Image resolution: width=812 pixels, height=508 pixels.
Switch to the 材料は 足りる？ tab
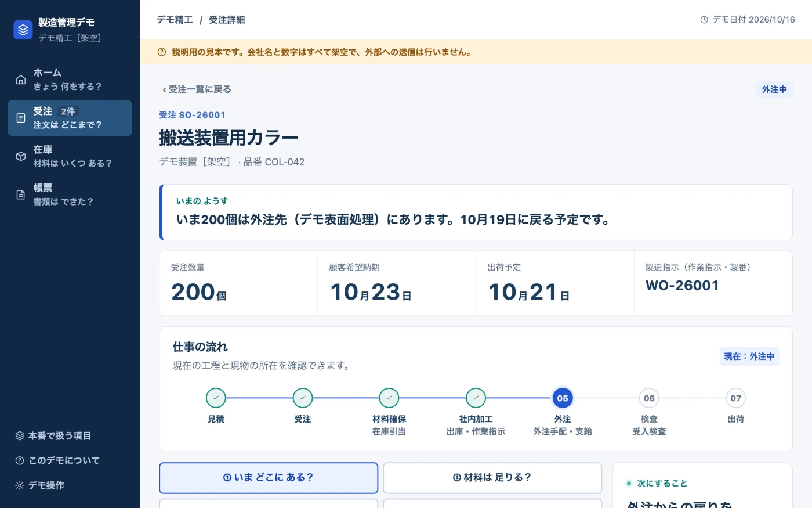(x=492, y=478)
